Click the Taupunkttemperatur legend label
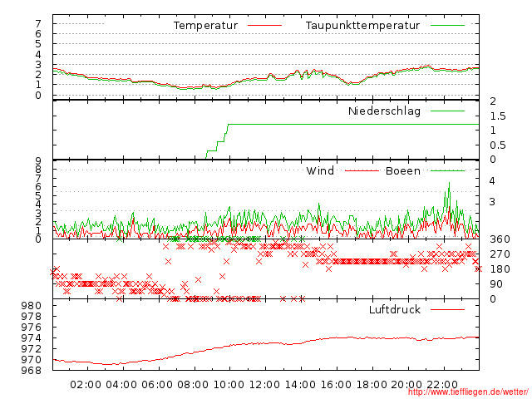 (x=362, y=26)
